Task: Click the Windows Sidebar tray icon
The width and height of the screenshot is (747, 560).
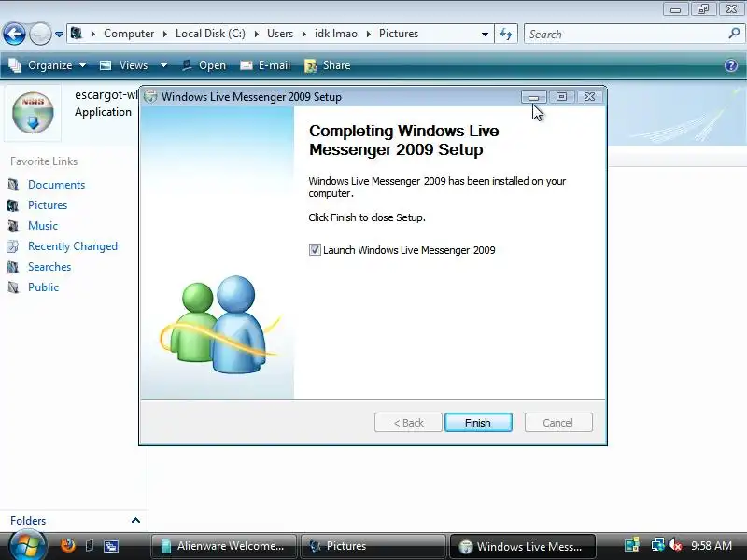Action: pyautogui.click(x=632, y=545)
